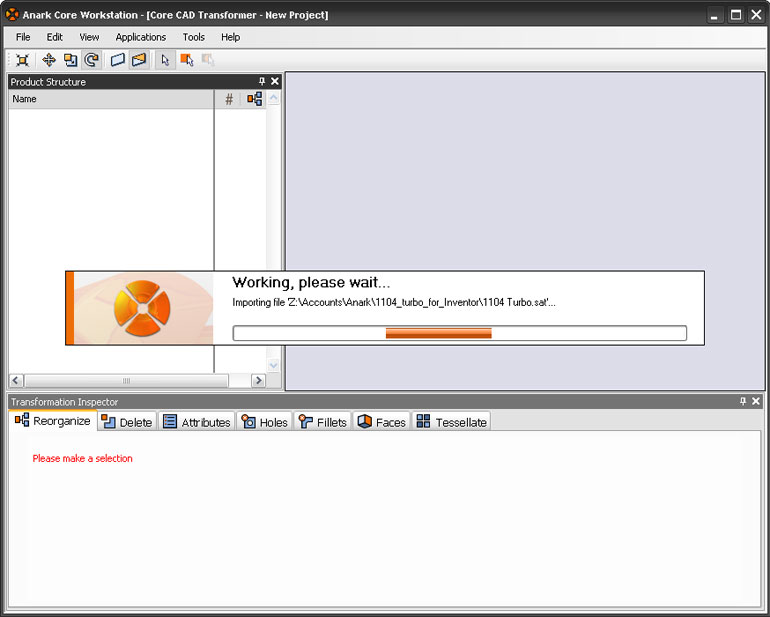The image size is (770, 617).
Task: Open the Edit menu
Action: point(55,37)
